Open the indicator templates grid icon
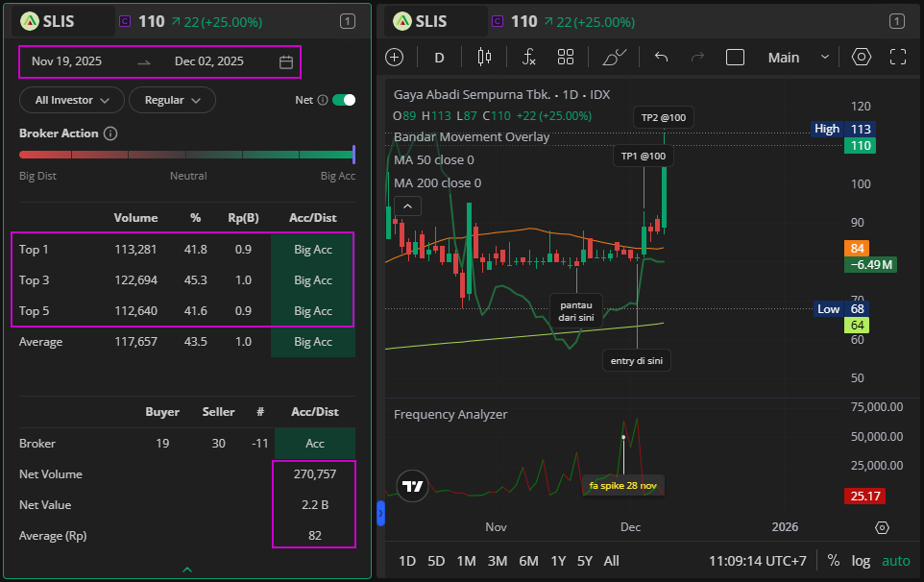Screen dimensions: 924x582 point(566,58)
